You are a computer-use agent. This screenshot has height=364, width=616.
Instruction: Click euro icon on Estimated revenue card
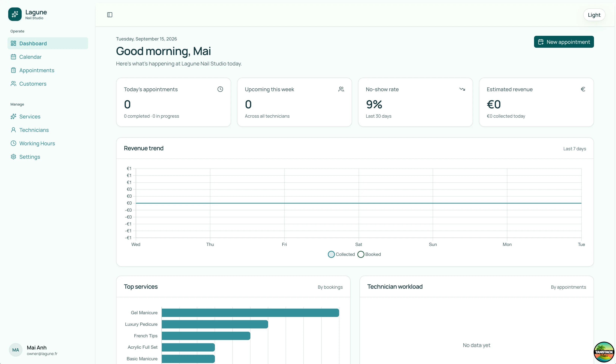[x=583, y=89]
